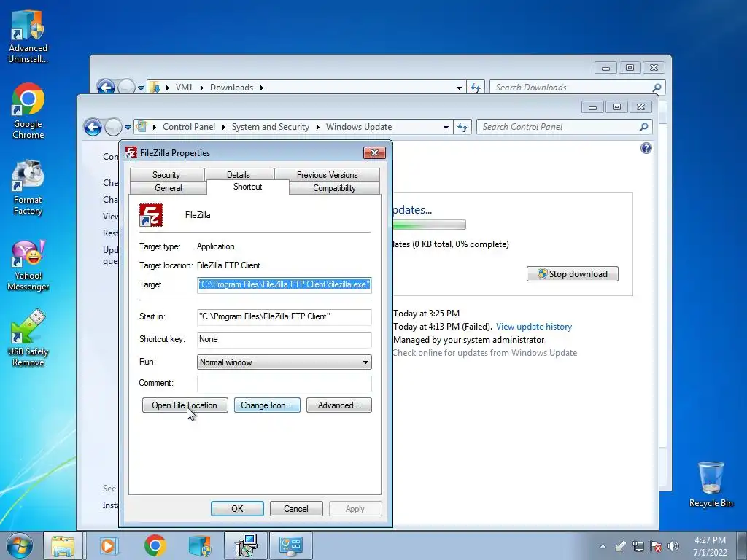Go back in Downloads window
747x560 pixels.
click(x=106, y=87)
